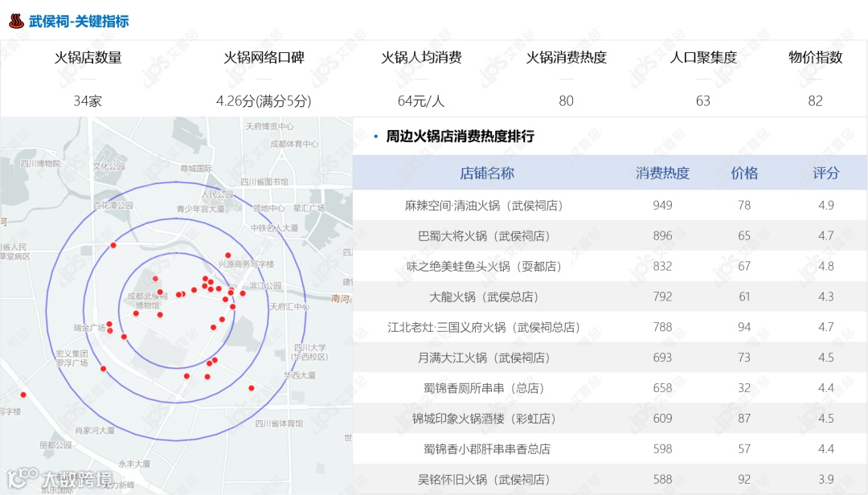Select row 大龍火锅（武侯总店）
Screen dimensions: 868x495
(610, 297)
